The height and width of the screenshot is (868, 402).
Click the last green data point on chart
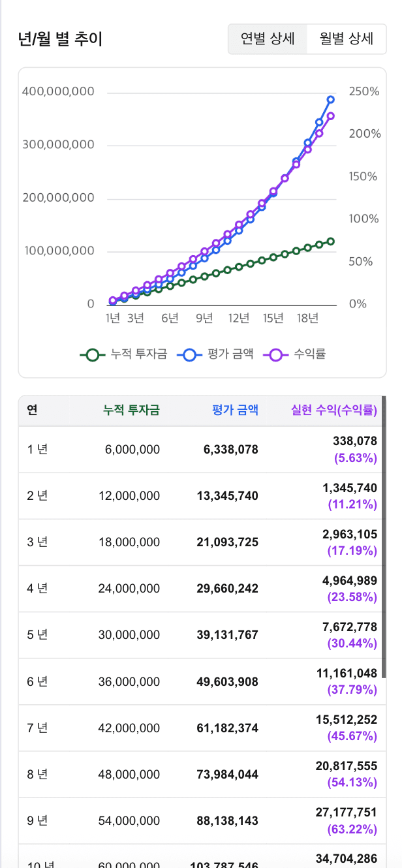331,240
